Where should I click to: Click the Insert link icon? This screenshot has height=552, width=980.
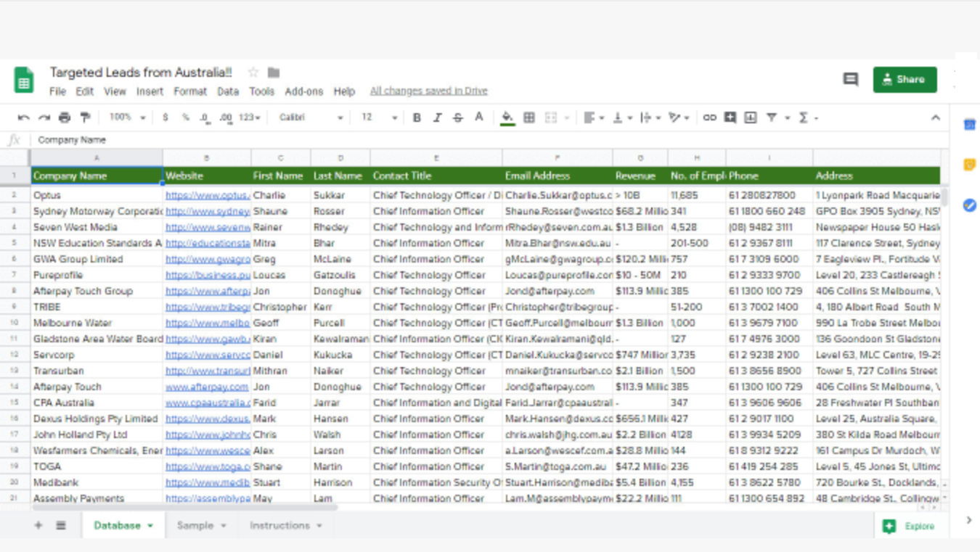pyautogui.click(x=709, y=118)
